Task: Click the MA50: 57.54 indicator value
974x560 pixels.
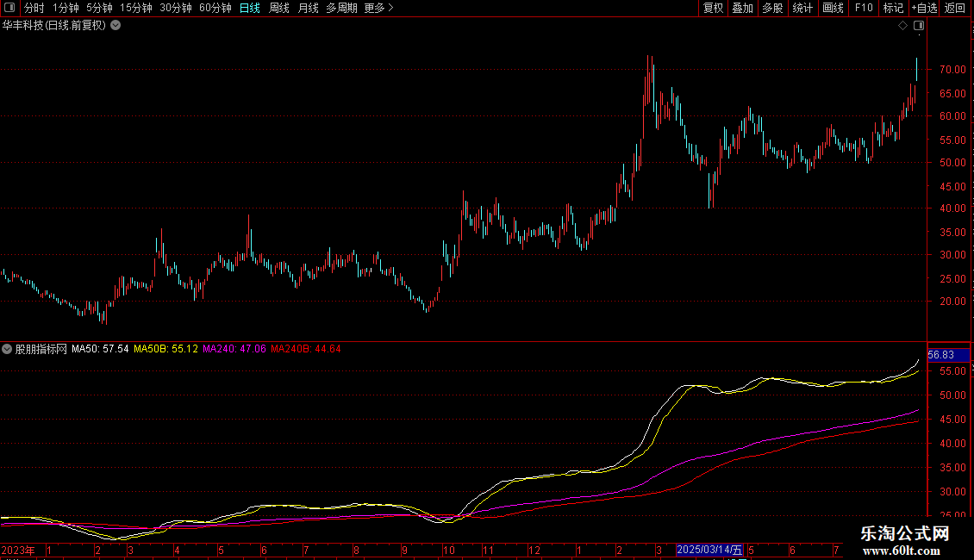Action: [x=100, y=349]
